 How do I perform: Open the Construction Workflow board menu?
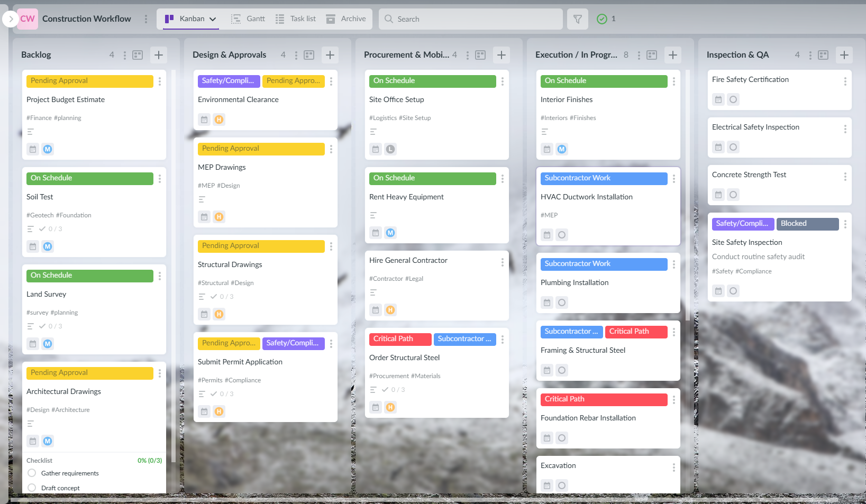[146, 19]
